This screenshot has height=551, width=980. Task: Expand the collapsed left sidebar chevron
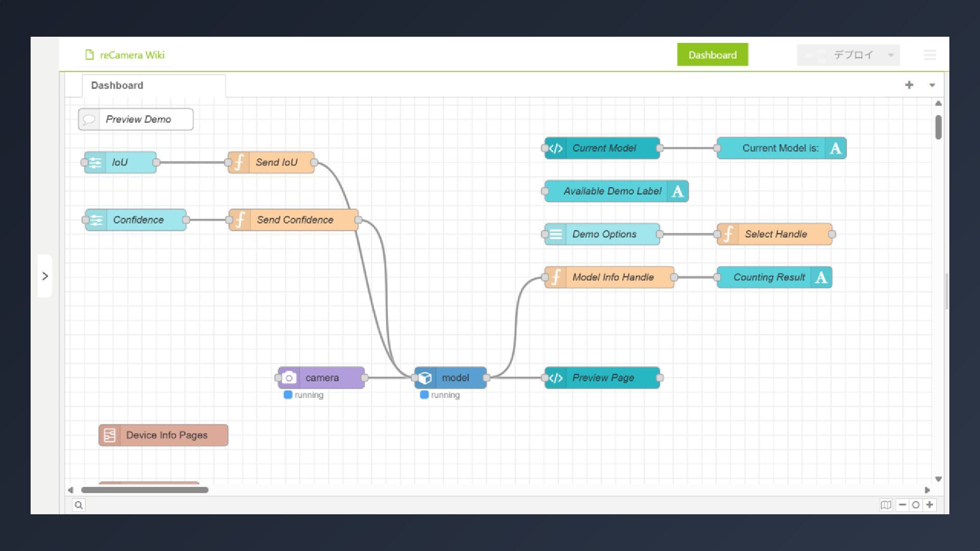tap(45, 276)
